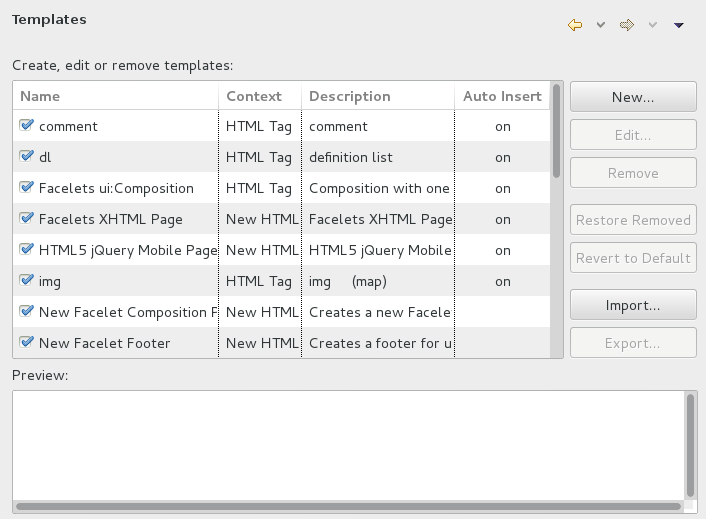This screenshot has height=519, width=706.
Task: Click the Auto Insert column header
Action: click(501, 96)
